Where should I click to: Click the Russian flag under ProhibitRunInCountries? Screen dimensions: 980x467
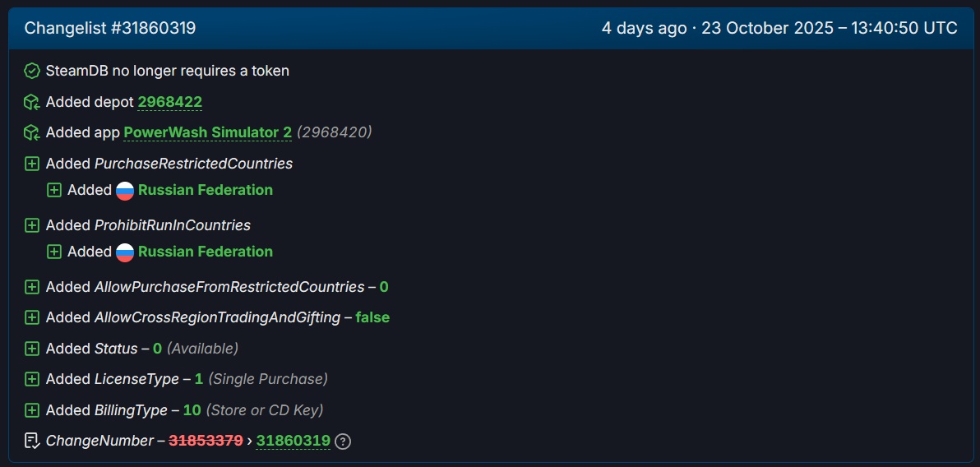[x=125, y=252]
